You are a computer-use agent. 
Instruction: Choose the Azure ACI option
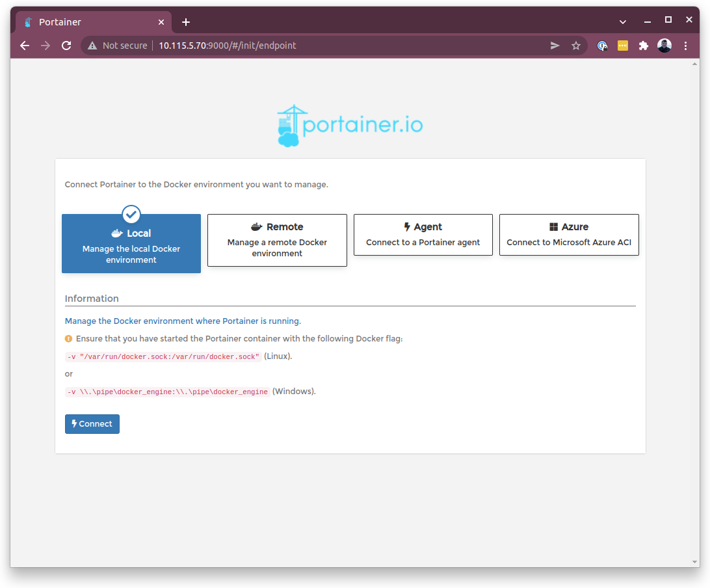(569, 235)
